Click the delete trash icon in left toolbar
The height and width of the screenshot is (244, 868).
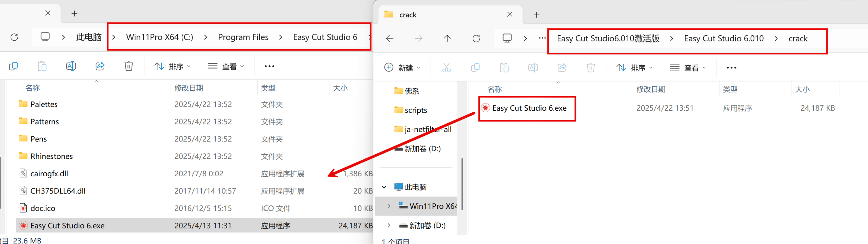click(x=129, y=66)
